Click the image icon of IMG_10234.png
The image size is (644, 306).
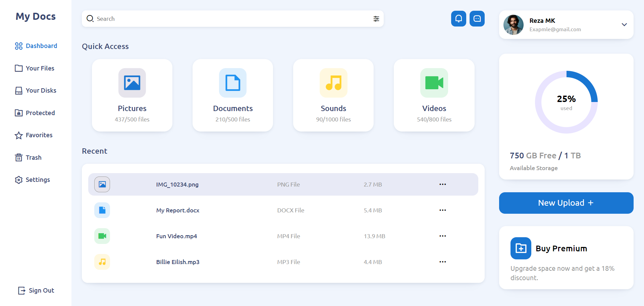(102, 184)
